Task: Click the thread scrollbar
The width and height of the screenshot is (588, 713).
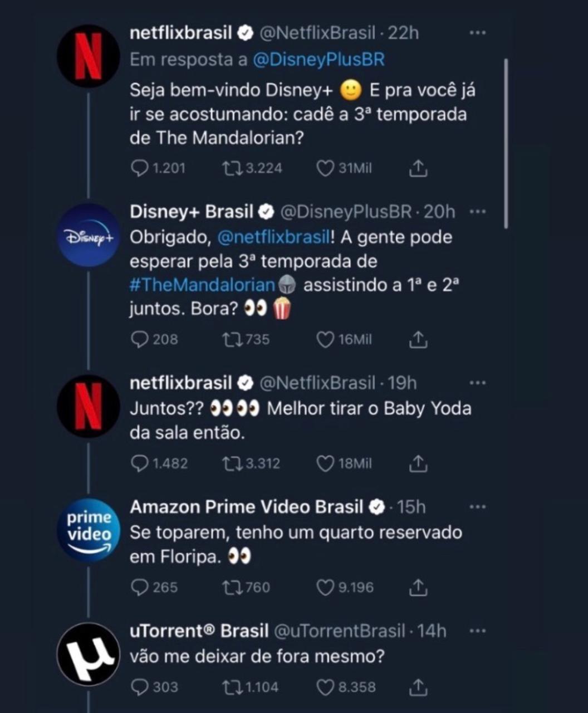Action: tap(506, 143)
